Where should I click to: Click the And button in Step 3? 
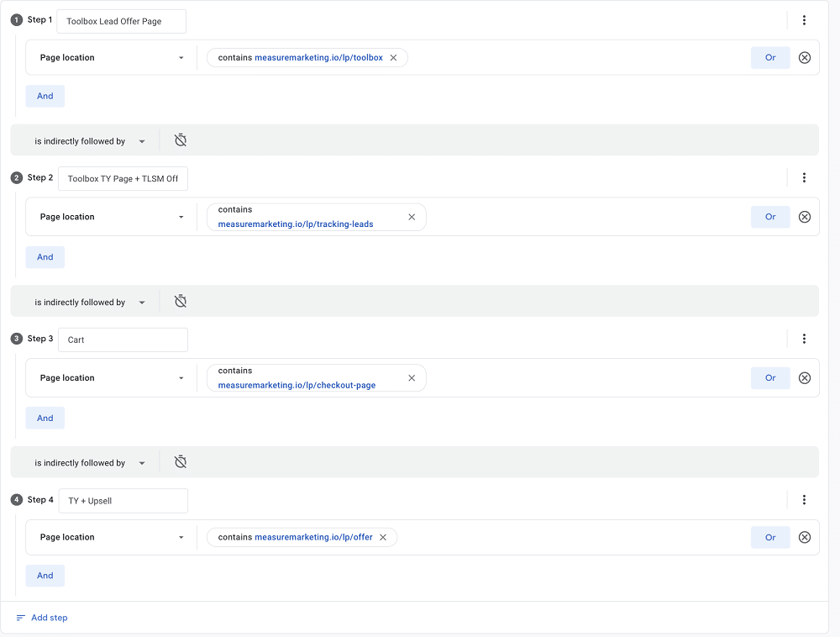click(x=45, y=418)
